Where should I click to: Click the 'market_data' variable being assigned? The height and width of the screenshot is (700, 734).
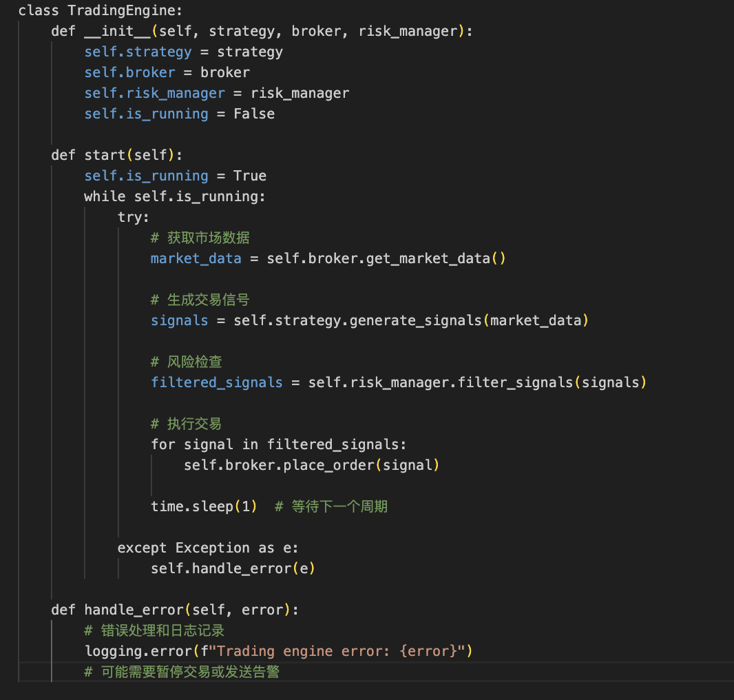(x=196, y=258)
